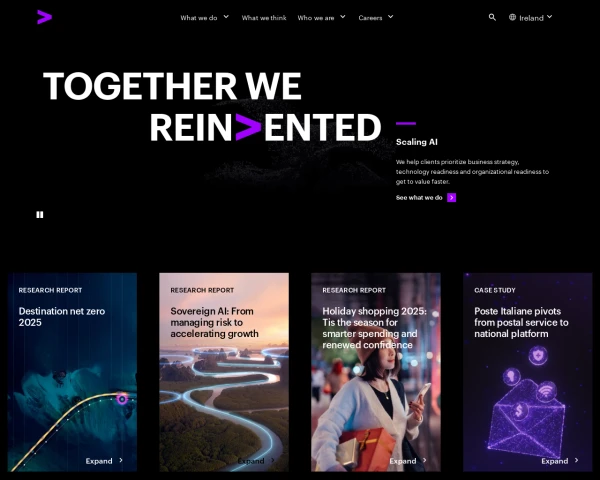The width and height of the screenshot is (600, 480).
Task: Follow the See what we do link
Action: [x=419, y=198]
